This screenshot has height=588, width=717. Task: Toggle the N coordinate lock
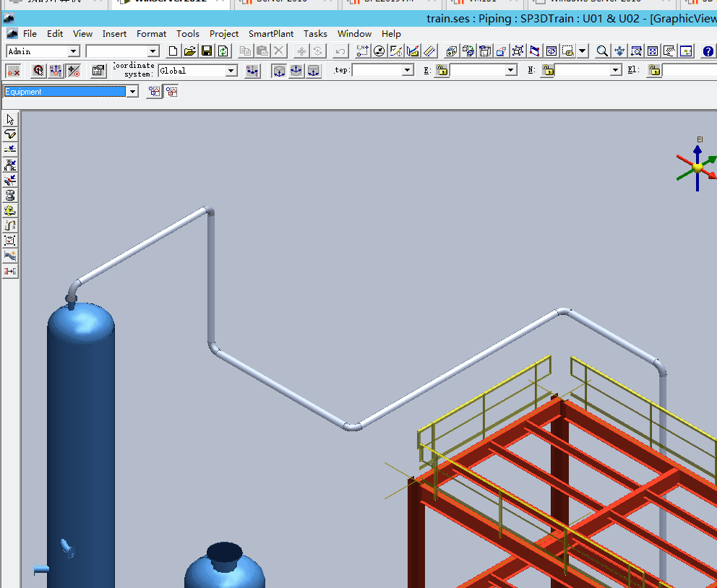pyautogui.click(x=548, y=70)
